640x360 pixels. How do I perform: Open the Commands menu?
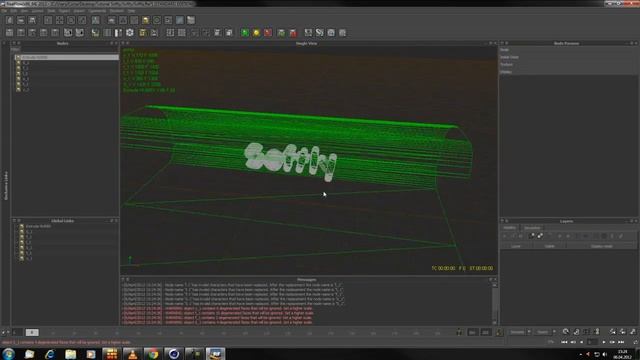coord(97,11)
